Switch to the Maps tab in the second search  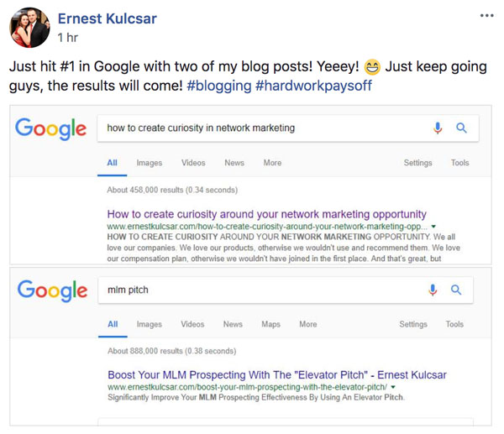tap(270, 324)
